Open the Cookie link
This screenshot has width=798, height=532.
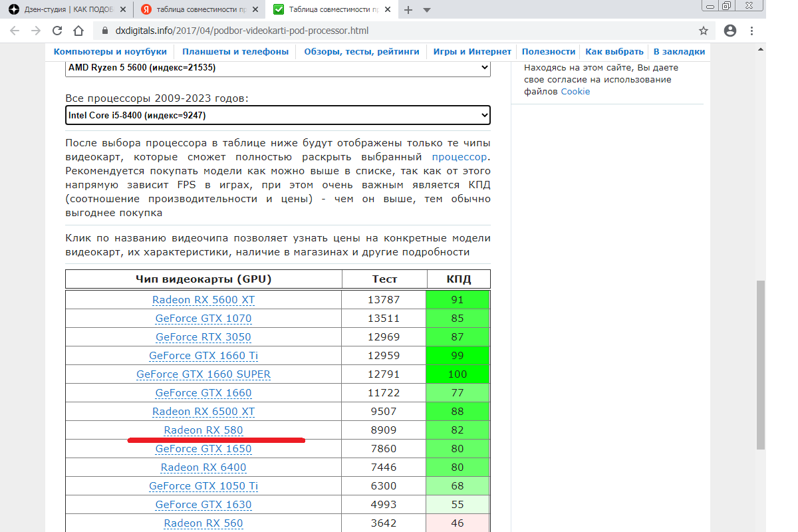tap(575, 92)
